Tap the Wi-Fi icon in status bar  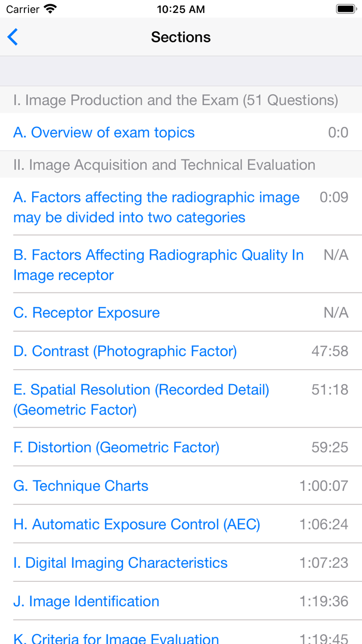(50, 8)
